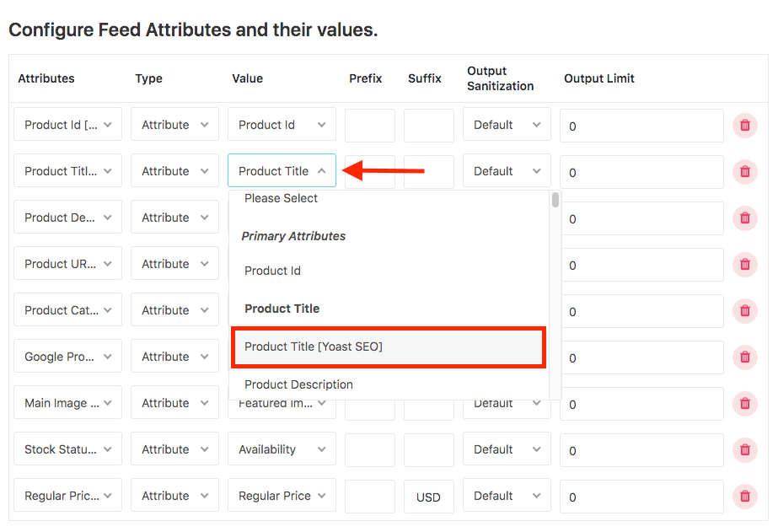Collapse the open Product Title value dropdown
The width and height of the screenshot is (778, 532).
pos(282,170)
